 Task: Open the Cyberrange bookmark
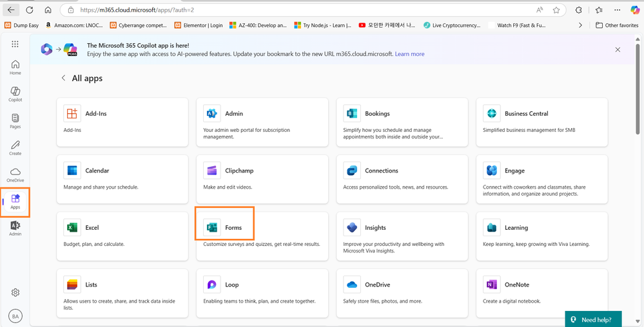[139, 25]
